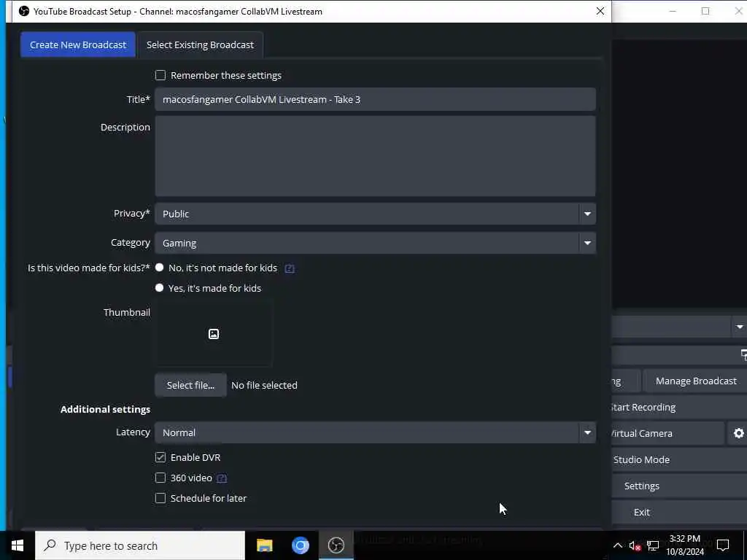Viewport: 747px width, 560px height.
Task: Click the network tray icon
Action: tap(653, 545)
